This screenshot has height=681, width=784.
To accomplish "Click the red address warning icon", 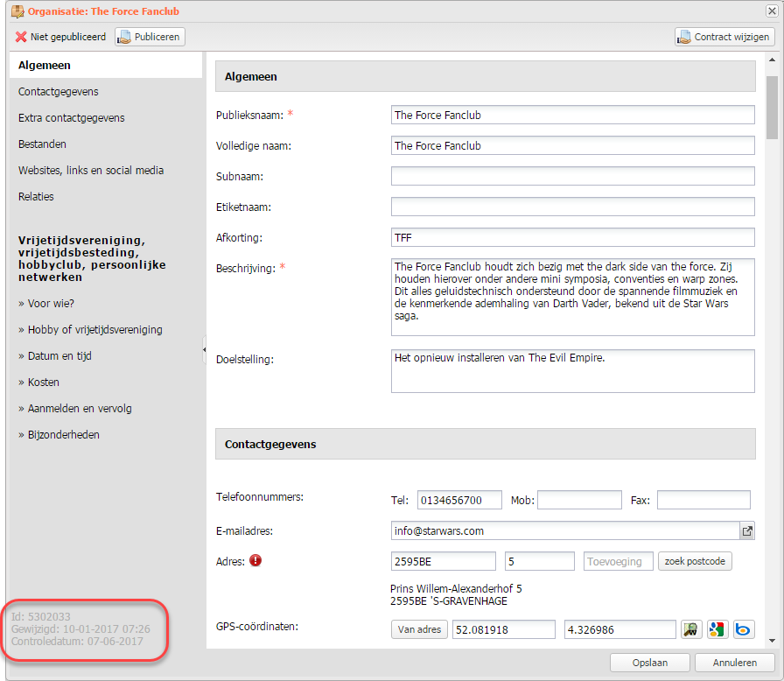I will (x=255, y=560).
